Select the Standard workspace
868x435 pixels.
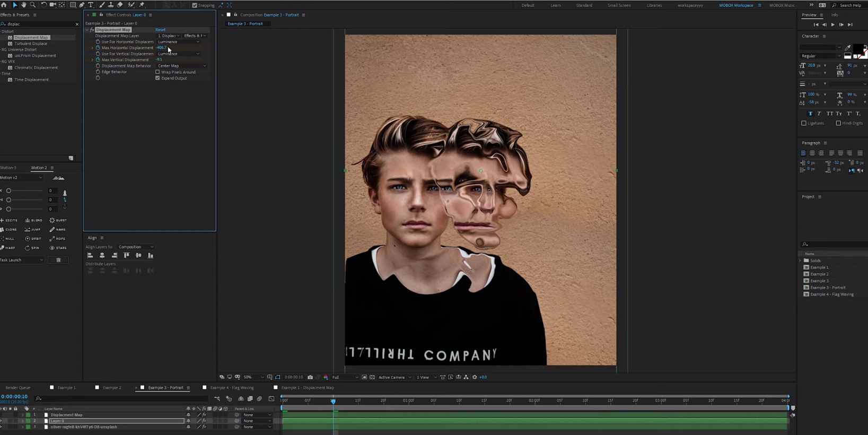[x=584, y=5]
